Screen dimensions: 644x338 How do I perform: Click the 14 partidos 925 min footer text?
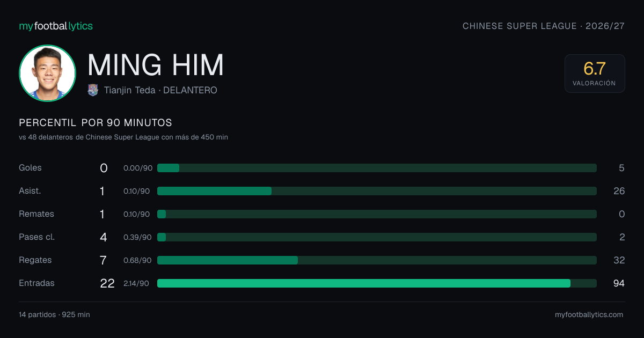click(x=54, y=314)
